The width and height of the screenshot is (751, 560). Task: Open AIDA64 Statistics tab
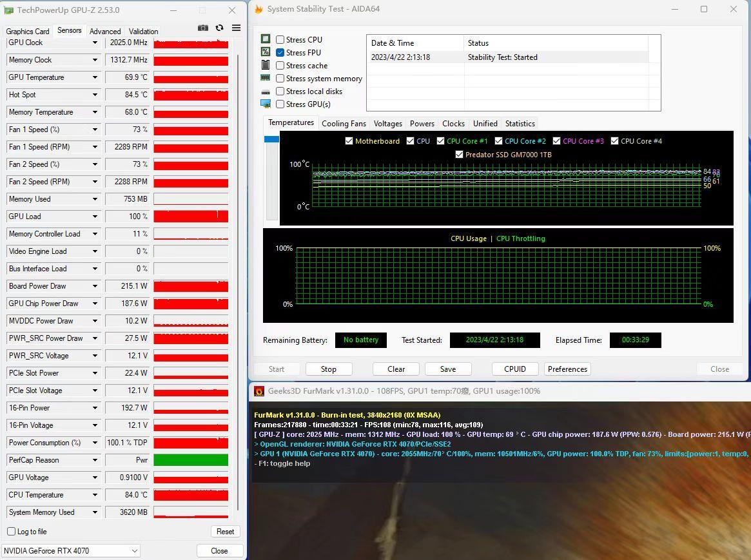520,124
